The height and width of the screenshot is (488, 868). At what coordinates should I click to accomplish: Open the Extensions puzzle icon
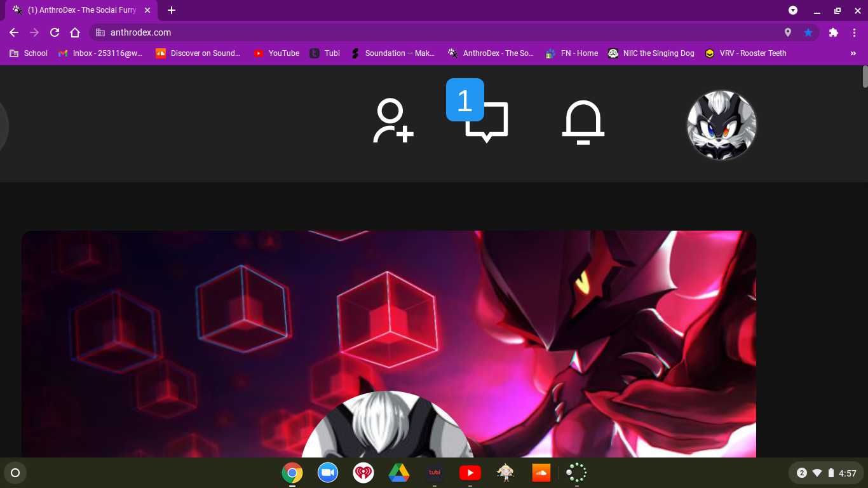coord(834,32)
